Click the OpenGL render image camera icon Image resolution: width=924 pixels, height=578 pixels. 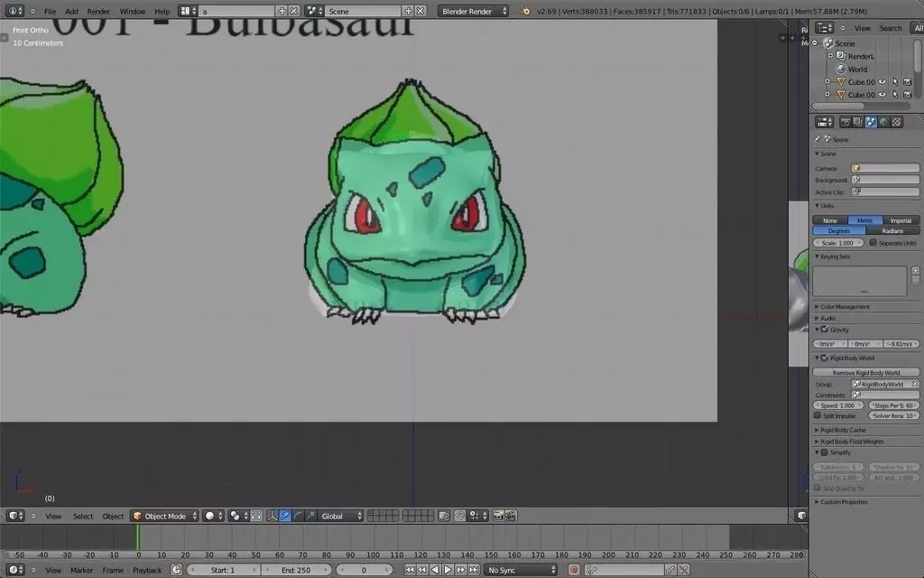498,516
